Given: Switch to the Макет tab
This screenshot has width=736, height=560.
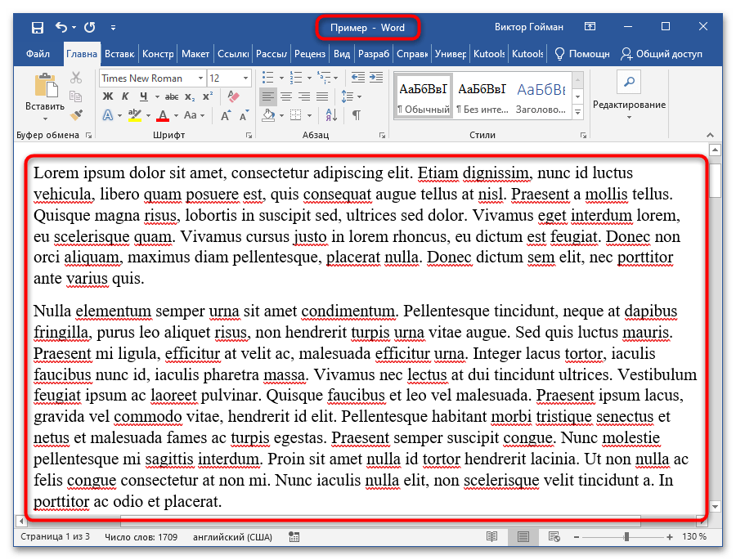Looking at the screenshot, I should pos(195,54).
